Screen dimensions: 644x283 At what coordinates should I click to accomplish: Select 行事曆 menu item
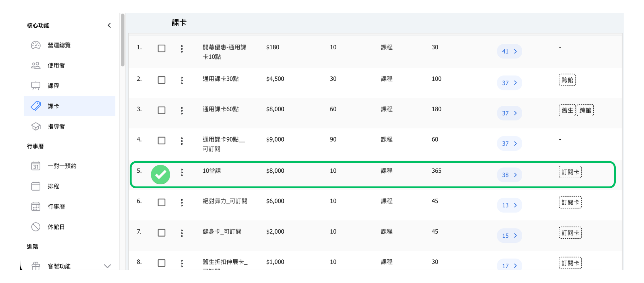click(56, 207)
